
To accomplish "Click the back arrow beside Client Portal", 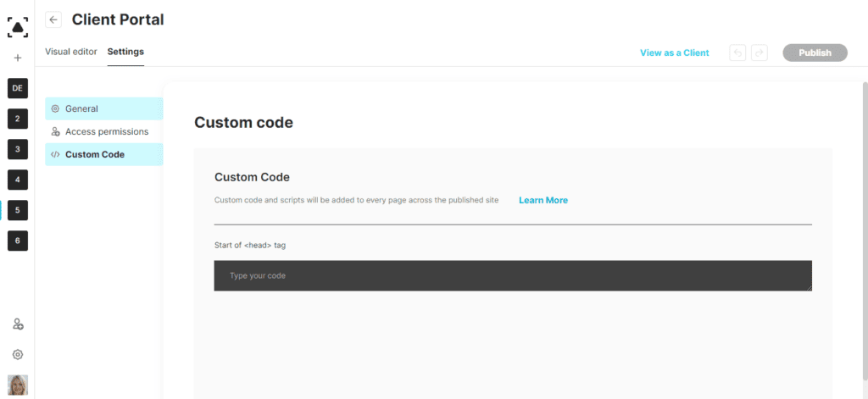I will [53, 20].
